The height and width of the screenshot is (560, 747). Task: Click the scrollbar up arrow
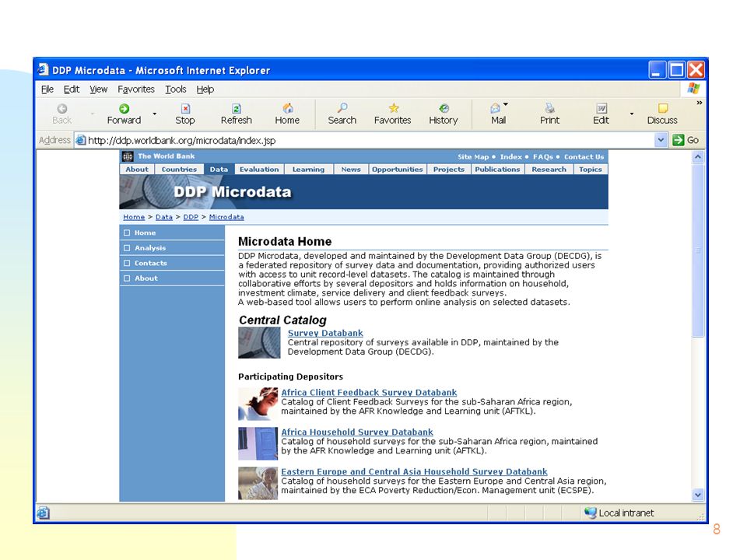click(x=698, y=156)
